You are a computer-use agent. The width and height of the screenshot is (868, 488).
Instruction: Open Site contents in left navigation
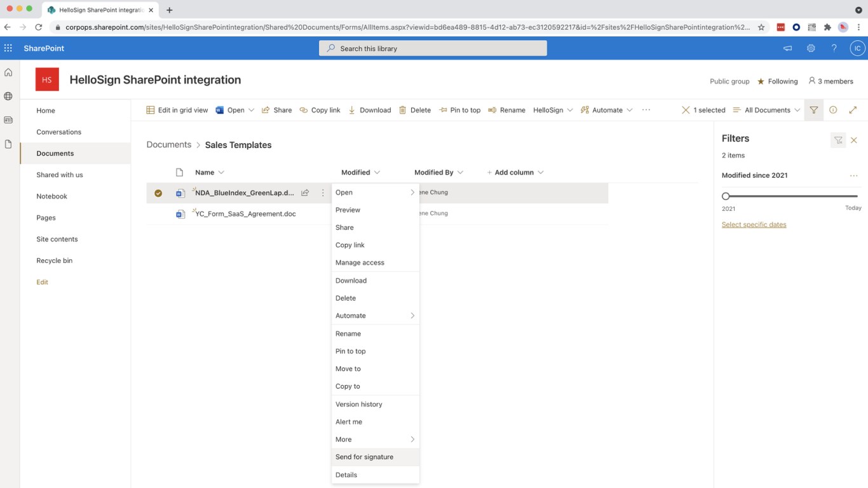pos(57,239)
